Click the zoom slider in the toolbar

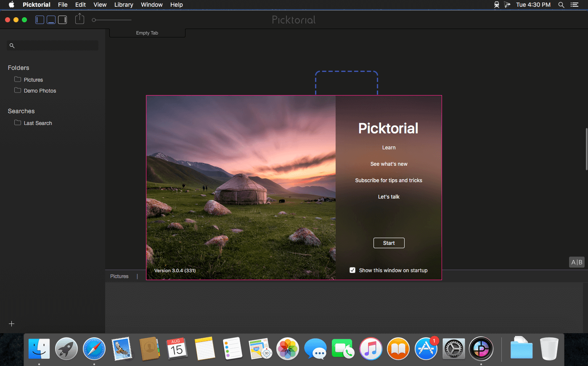[x=111, y=20]
